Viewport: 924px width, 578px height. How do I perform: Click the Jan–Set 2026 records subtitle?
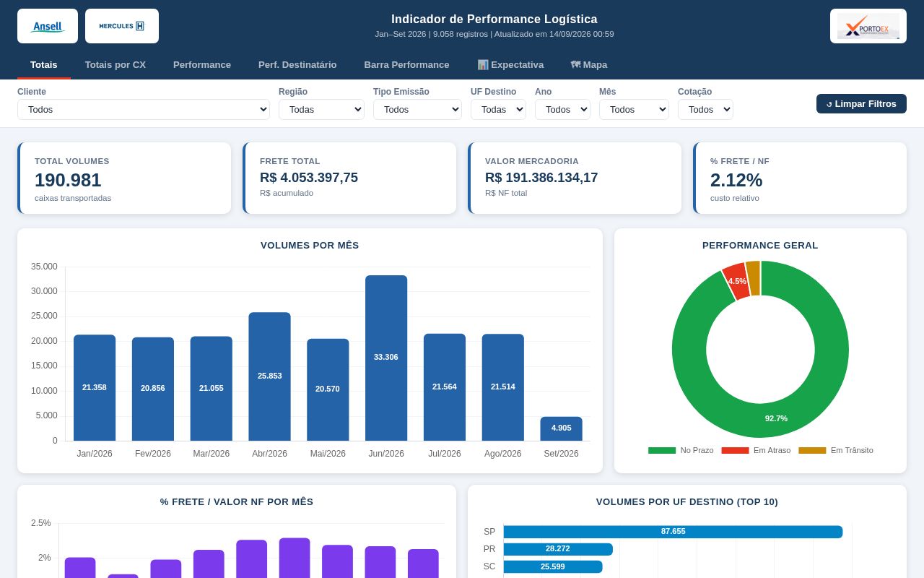[x=494, y=34]
